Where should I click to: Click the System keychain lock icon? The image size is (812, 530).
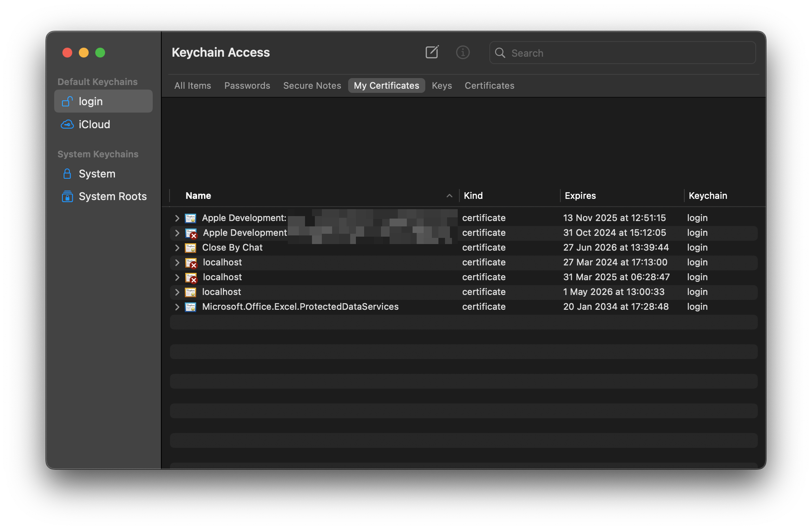[67, 174]
